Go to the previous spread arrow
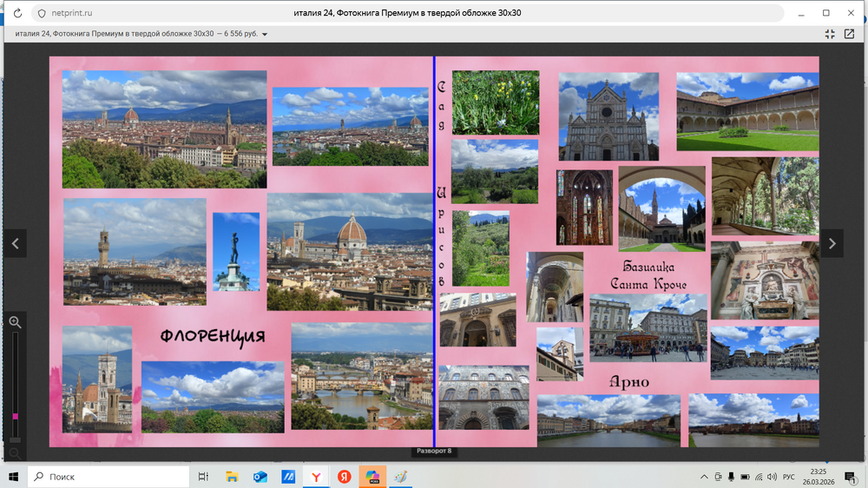The width and height of the screenshot is (868, 488). 15,244
